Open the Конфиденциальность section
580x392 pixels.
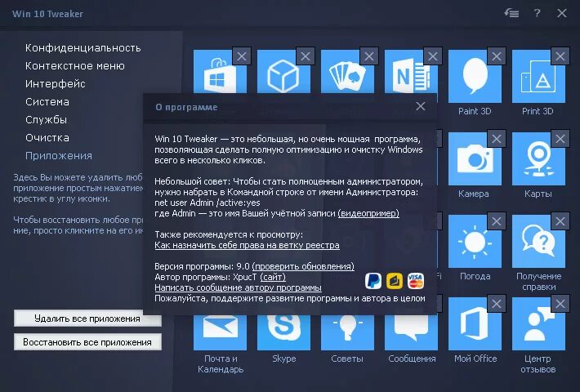(x=83, y=48)
